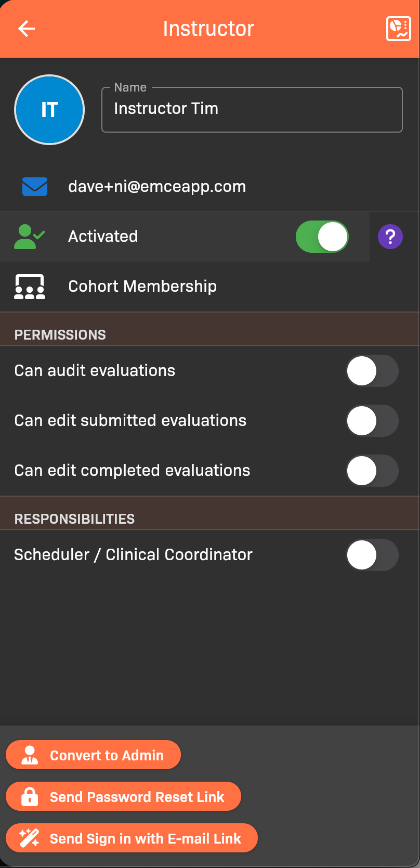Toggle Can edit completed evaluations
Screen dimensions: 420x868
[x=372, y=471]
